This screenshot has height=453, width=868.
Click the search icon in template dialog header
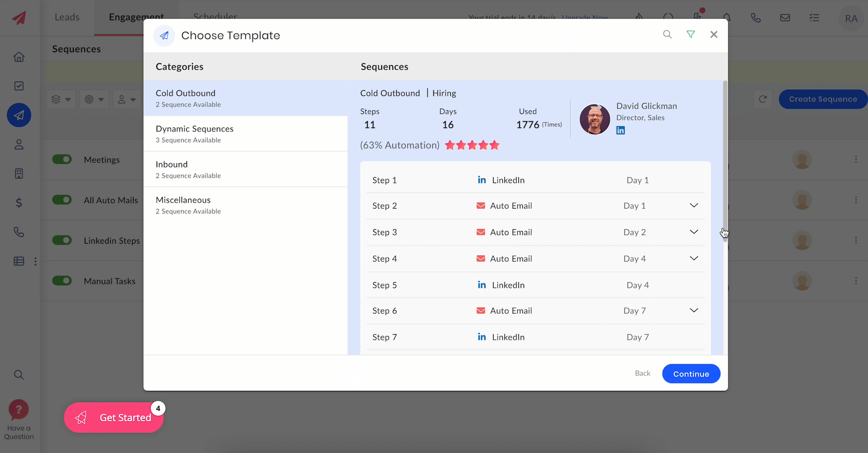point(667,34)
